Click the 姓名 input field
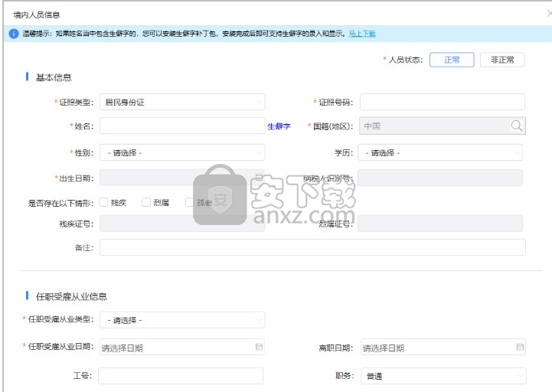This screenshot has width=552, height=392. point(182,126)
